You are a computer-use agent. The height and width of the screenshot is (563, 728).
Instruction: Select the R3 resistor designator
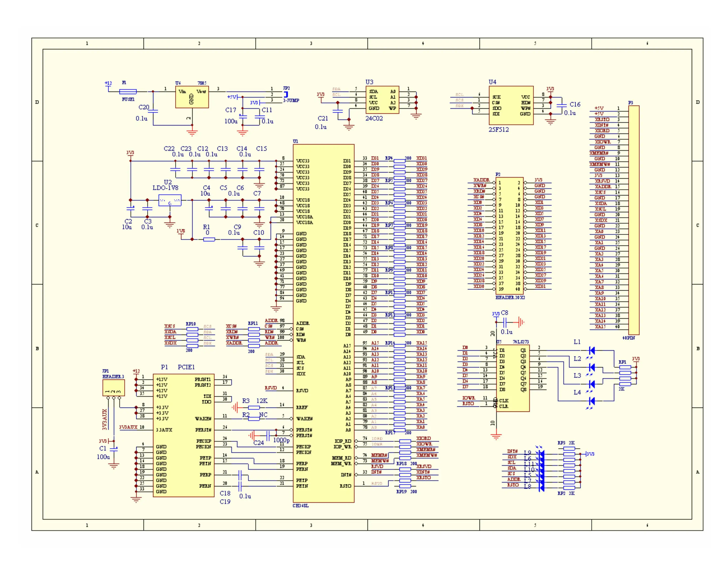coord(246,401)
